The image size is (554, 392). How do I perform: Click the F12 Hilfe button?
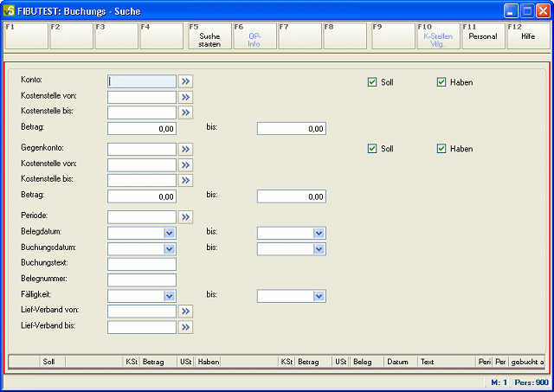click(x=527, y=36)
